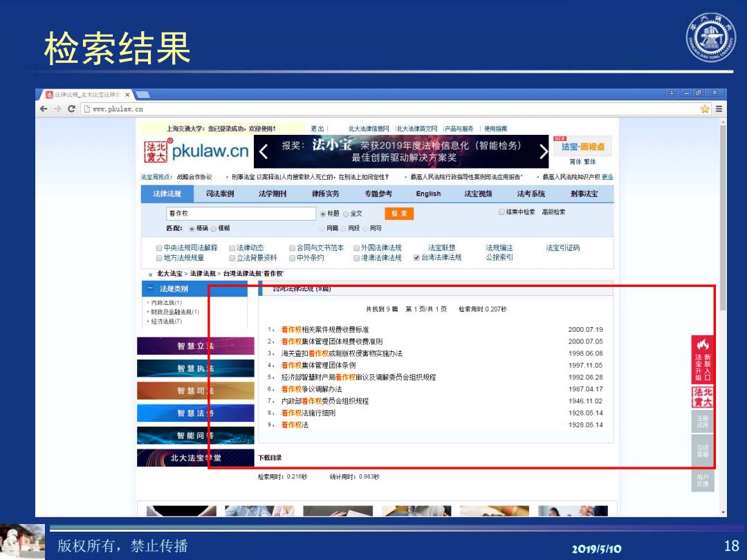Open the 智慧执法 banner
This screenshot has width=747, height=560.
(195, 368)
